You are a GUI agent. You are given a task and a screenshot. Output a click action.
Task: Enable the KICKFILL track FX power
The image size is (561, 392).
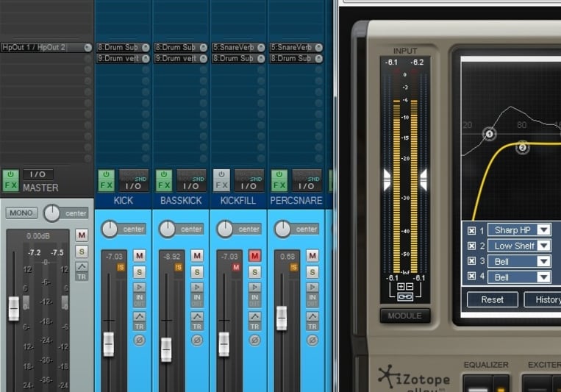(x=221, y=175)
